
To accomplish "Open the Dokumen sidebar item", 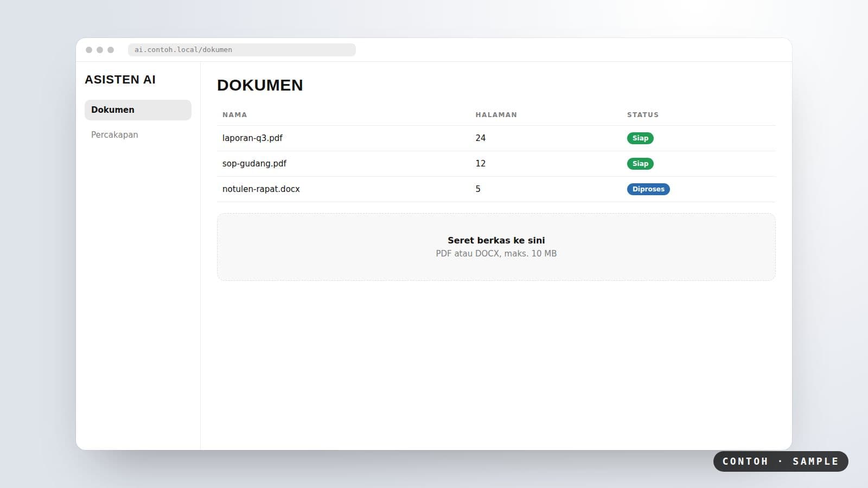I will (x=138, y=110).
